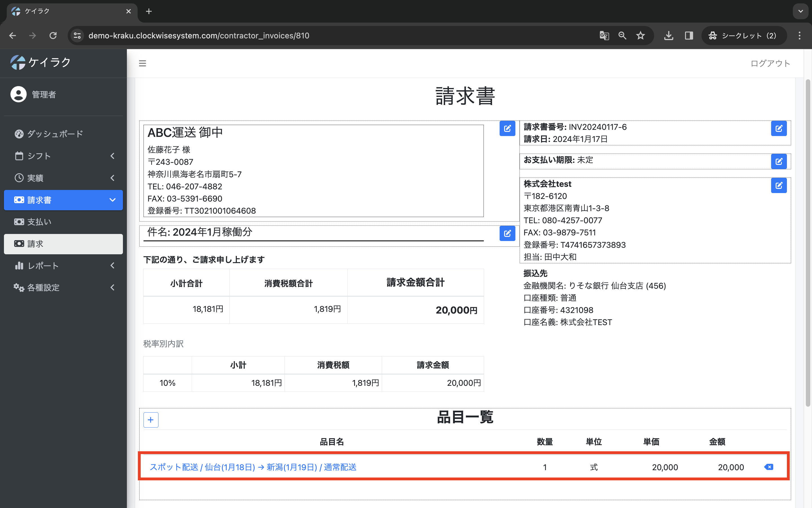Edit the 件名 subject line

[x=507, y=233]
